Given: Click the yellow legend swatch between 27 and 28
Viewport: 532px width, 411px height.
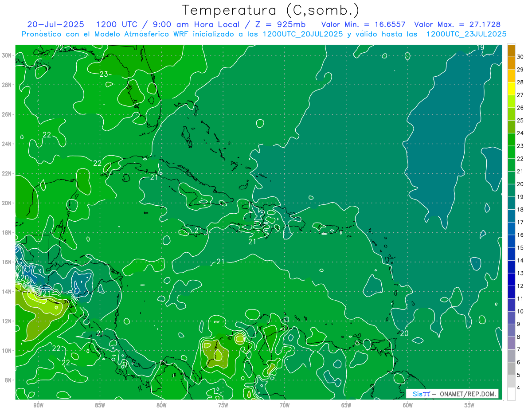Looking at the screenshot, I should [511, 89].
